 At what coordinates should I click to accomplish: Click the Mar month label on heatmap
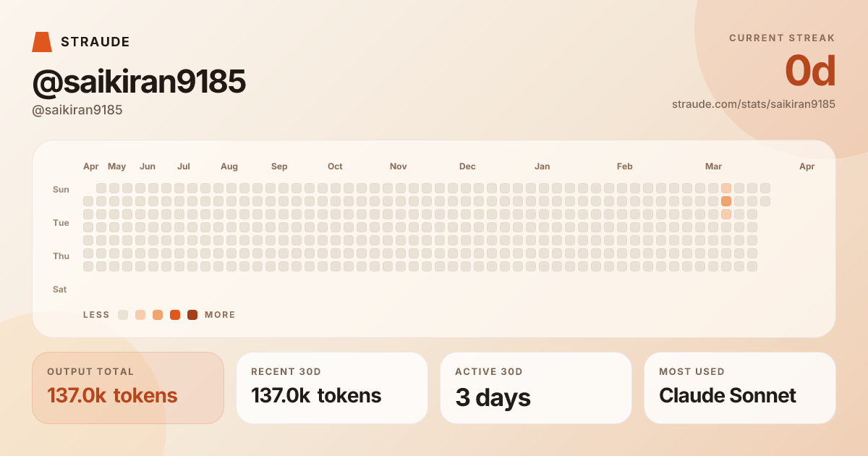pos(713,166)
